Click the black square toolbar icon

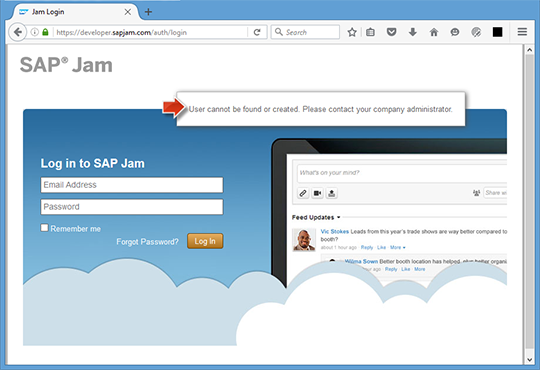(x=497, y=32)
